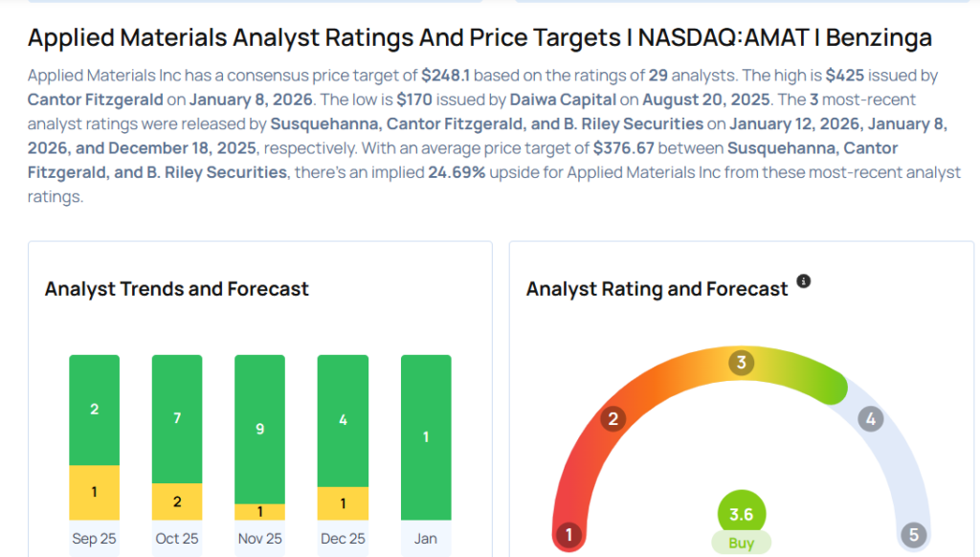Image resolution: width=980 pixels, height=557 pixels.
Task: Click the gauge marker numbered 5
Action: pos(913,534)
